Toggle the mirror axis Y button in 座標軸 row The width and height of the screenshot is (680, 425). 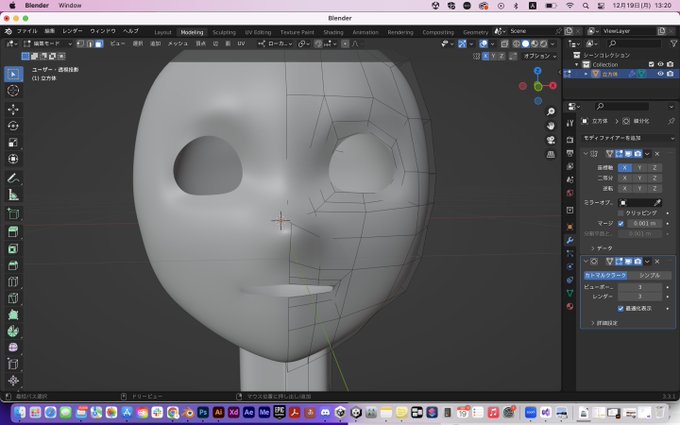click(638, 168)
